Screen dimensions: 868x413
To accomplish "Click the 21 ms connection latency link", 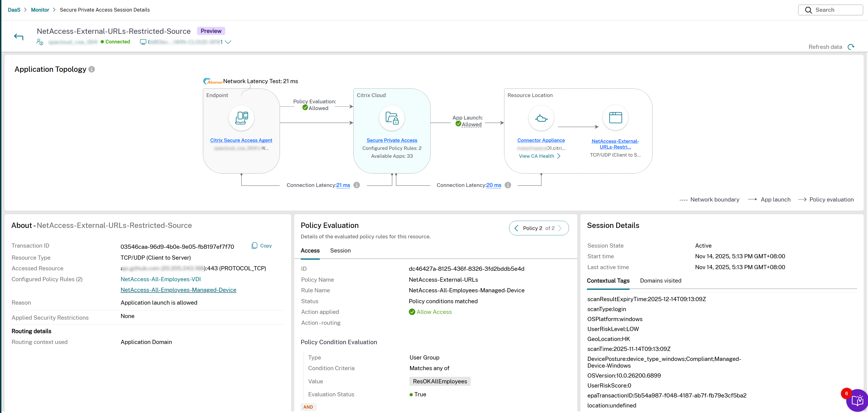I will [343, 185].
